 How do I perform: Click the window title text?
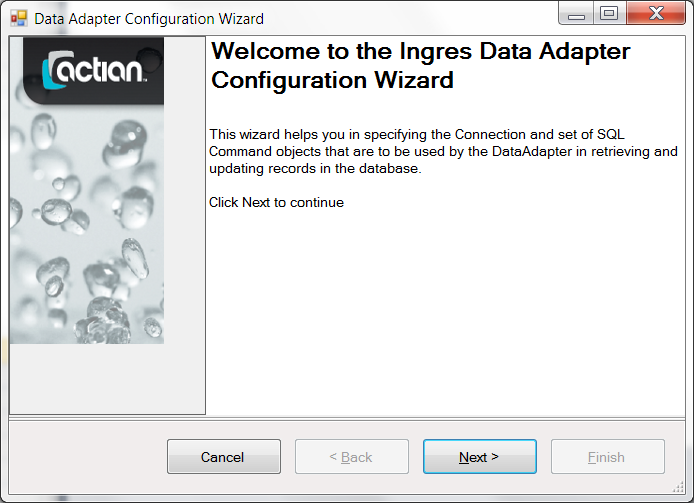[x=150, y=18]
